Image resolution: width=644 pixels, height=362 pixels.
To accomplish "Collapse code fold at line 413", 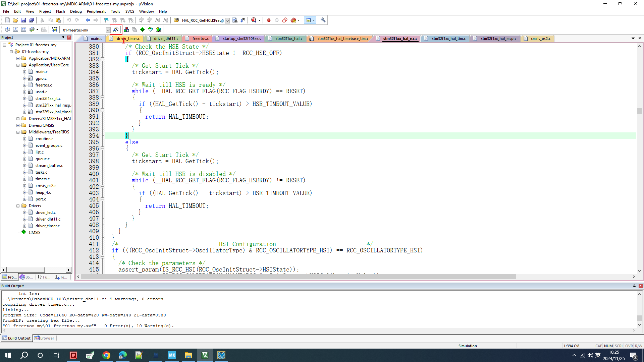I will click(x=103, y=257).
